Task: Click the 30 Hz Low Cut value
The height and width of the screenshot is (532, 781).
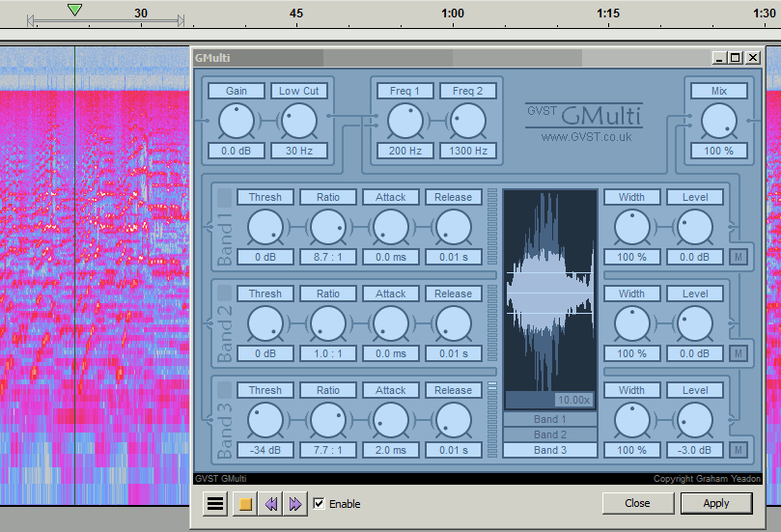Action: 299,151
